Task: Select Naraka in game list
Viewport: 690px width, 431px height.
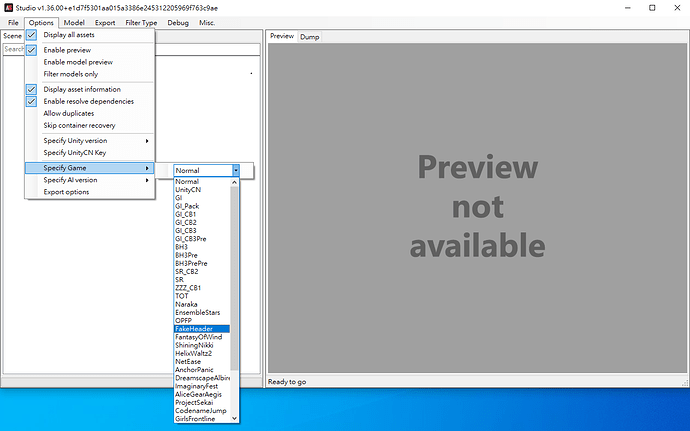Action: pos(202,304)
